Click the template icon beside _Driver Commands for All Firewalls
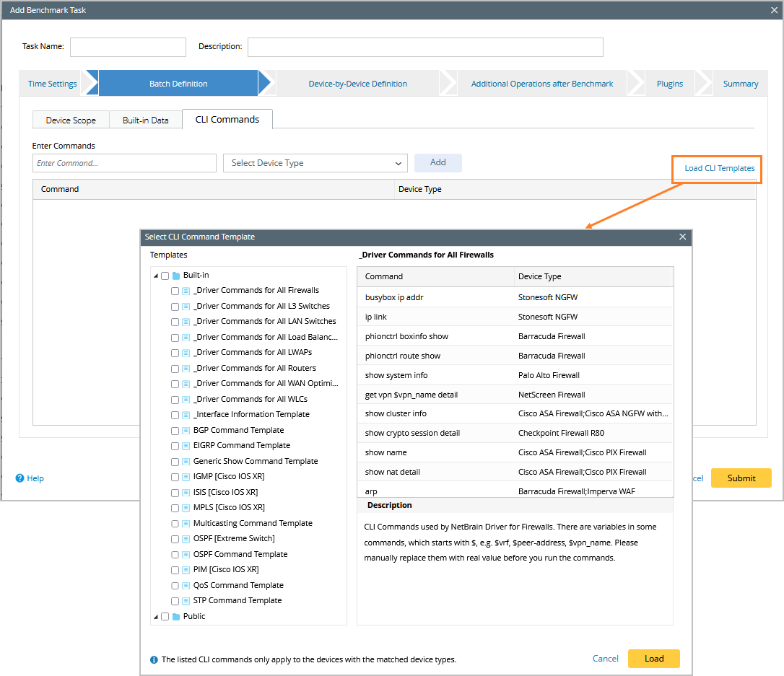This screenshot has height=676, width=784. click(185, 291)
